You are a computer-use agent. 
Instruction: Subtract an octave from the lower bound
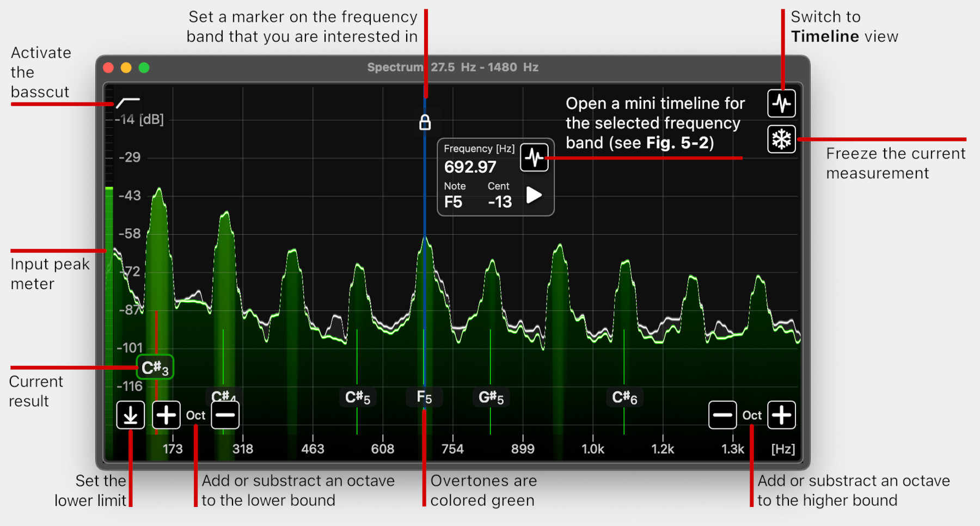(x=225, y=415)
